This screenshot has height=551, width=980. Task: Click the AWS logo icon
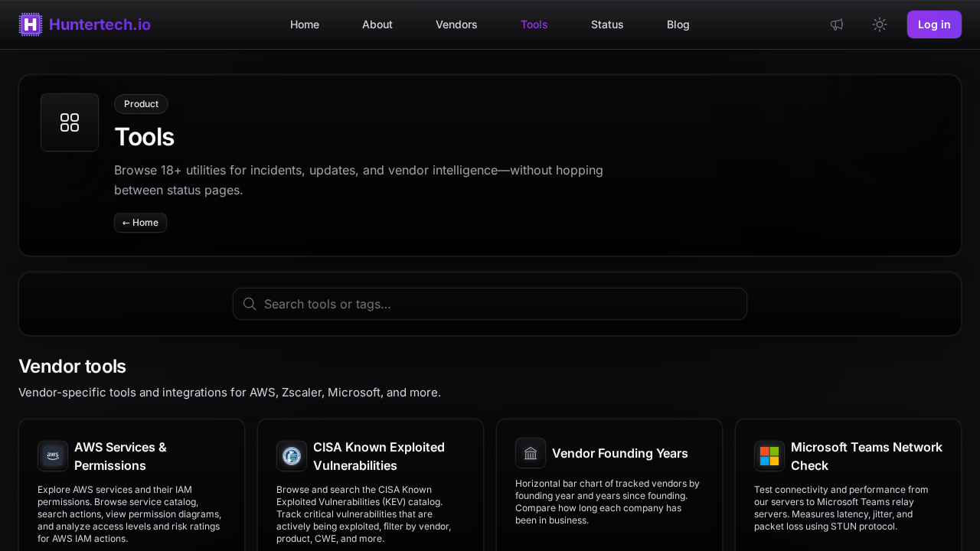tap(53, 456)
